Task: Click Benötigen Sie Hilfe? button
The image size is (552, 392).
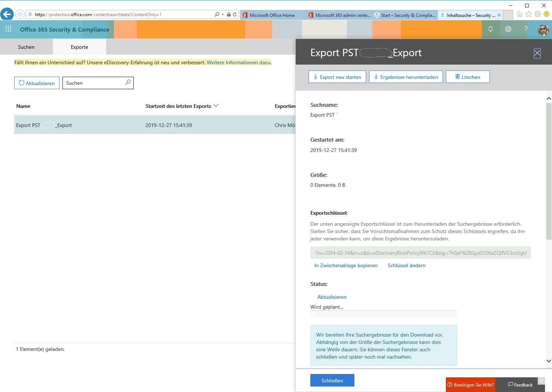Action: [470, 385]
